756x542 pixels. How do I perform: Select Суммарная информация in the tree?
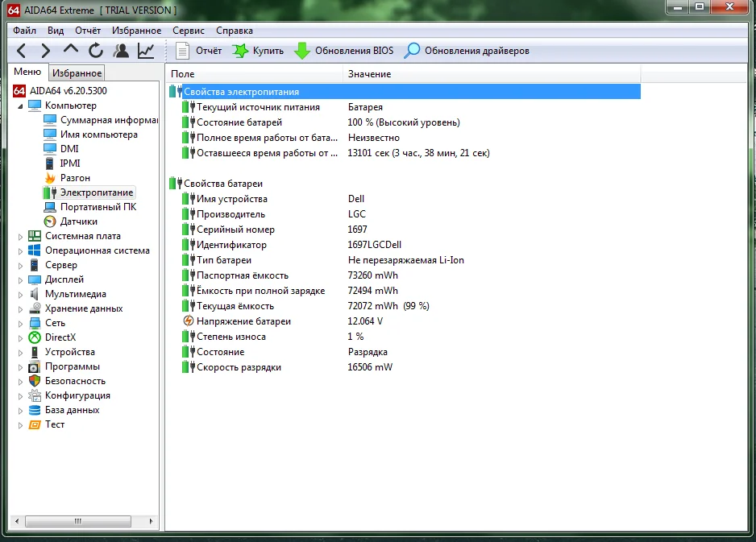coord(109,120)
